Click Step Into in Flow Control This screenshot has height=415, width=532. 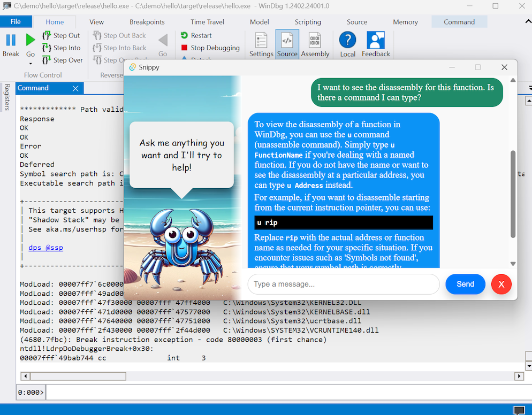coord(62,48)
